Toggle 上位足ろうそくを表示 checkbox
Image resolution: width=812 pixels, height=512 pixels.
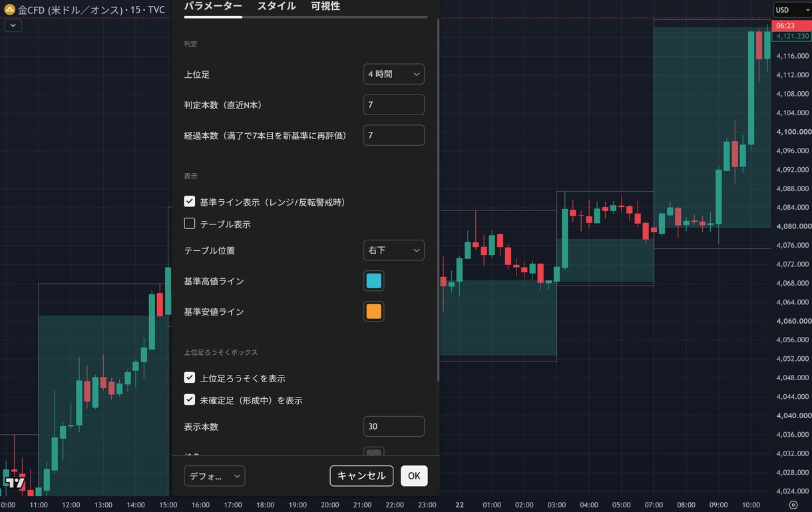(x=190, y=378)
